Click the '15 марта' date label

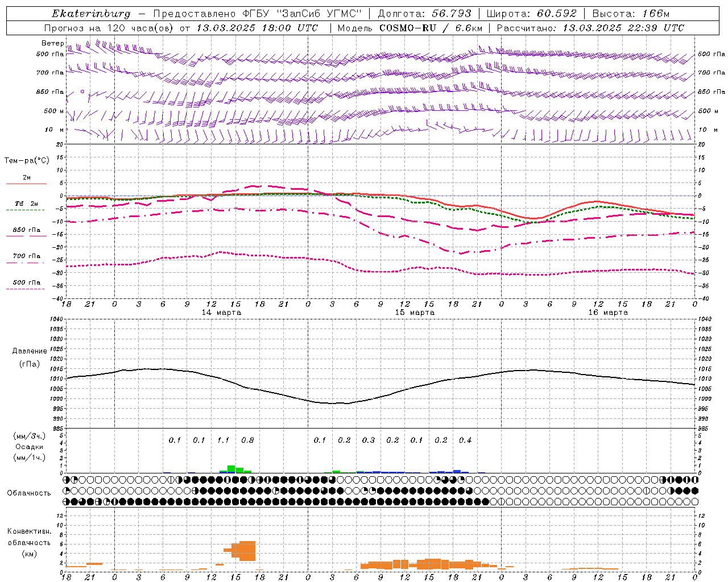coord(415,313)
